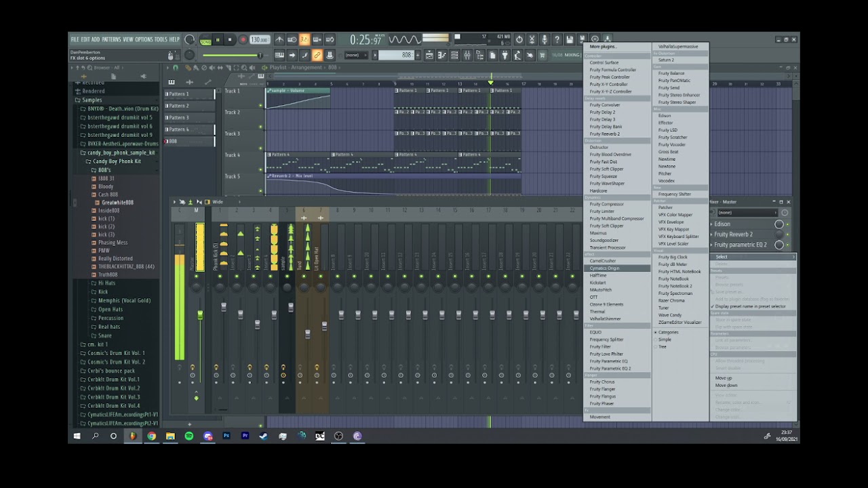Click Move up in the context menu
The width and height of the screenshot is (868, 488).
[724, 378]
